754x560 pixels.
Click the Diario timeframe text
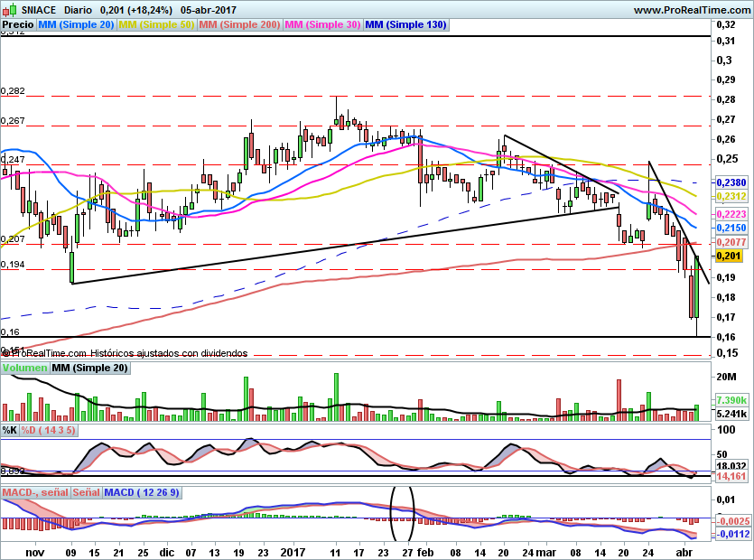(x=78, y=10)
